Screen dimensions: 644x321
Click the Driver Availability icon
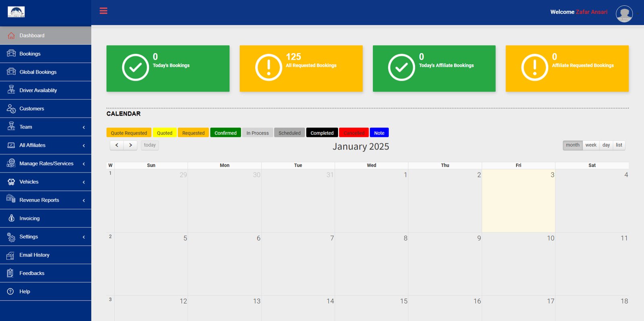coord(11,90)
